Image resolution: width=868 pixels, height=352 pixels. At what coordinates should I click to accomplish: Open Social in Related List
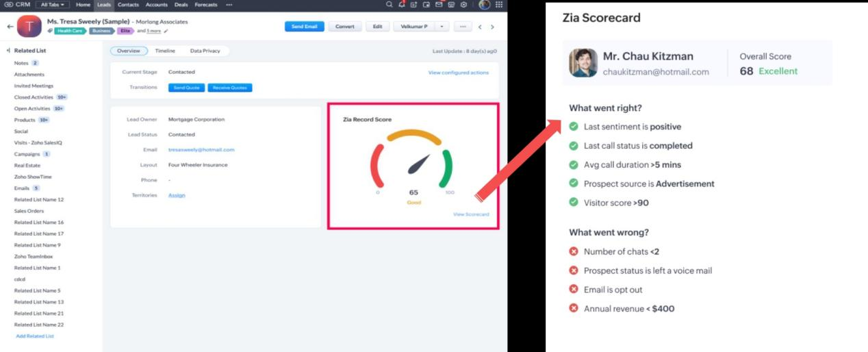click(x=21, y=131)
